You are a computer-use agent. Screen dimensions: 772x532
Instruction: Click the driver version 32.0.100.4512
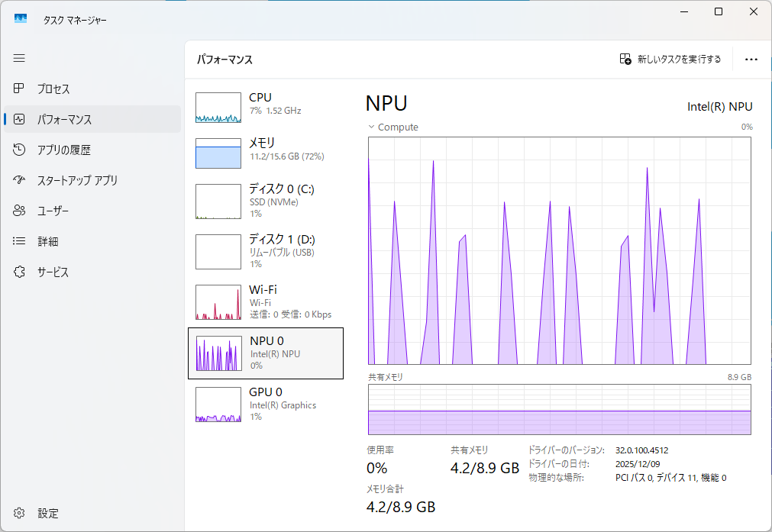pos(642,450)
